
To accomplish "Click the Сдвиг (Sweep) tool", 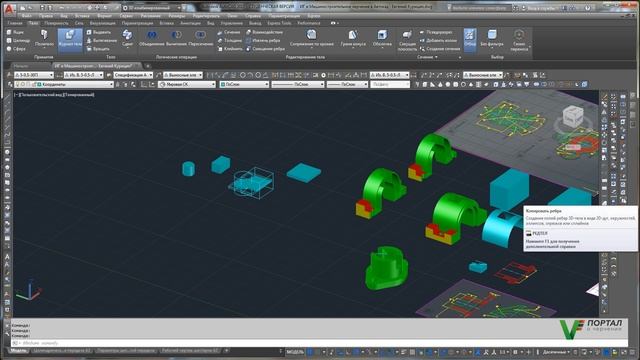I will [127, 39].
